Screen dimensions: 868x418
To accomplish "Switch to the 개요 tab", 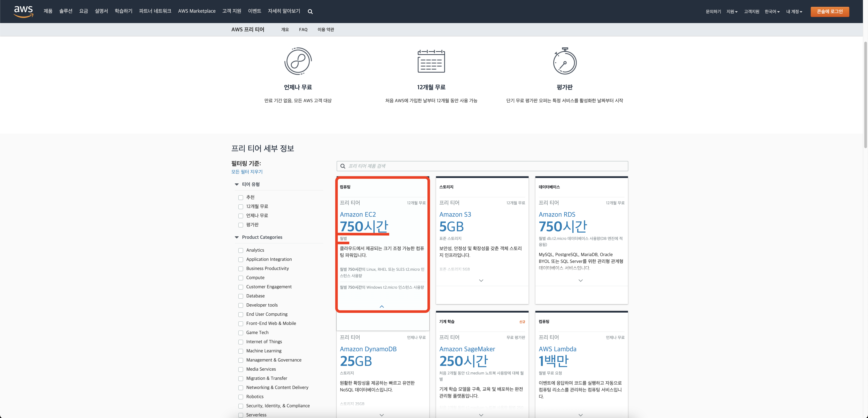I will coord(285,30).
